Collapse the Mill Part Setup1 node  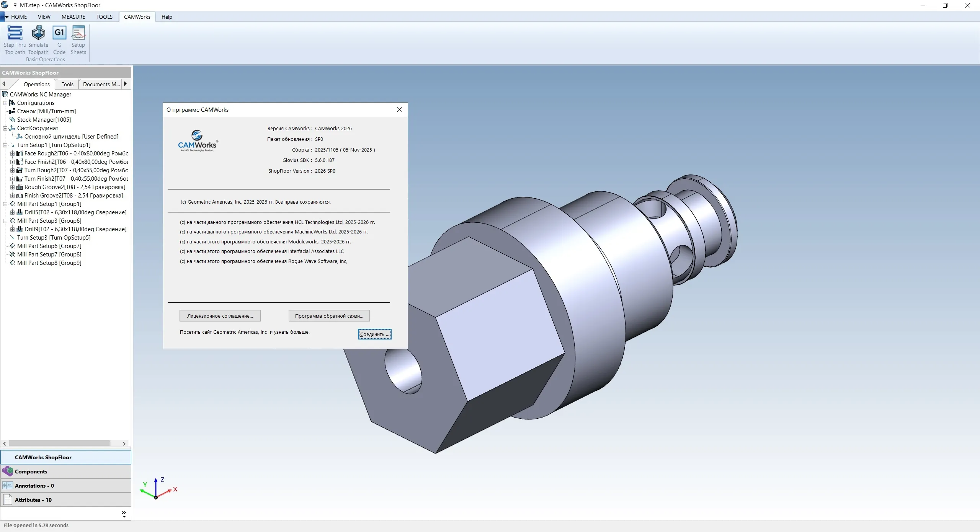5,204
